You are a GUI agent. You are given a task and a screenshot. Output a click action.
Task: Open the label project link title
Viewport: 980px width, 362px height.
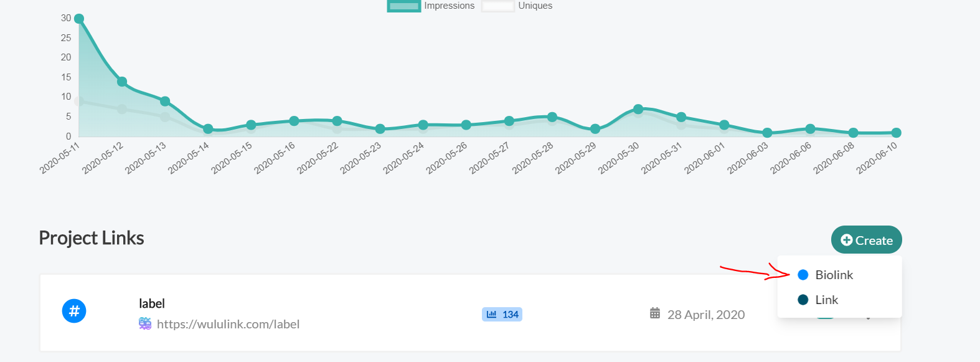tap(152, 303)
